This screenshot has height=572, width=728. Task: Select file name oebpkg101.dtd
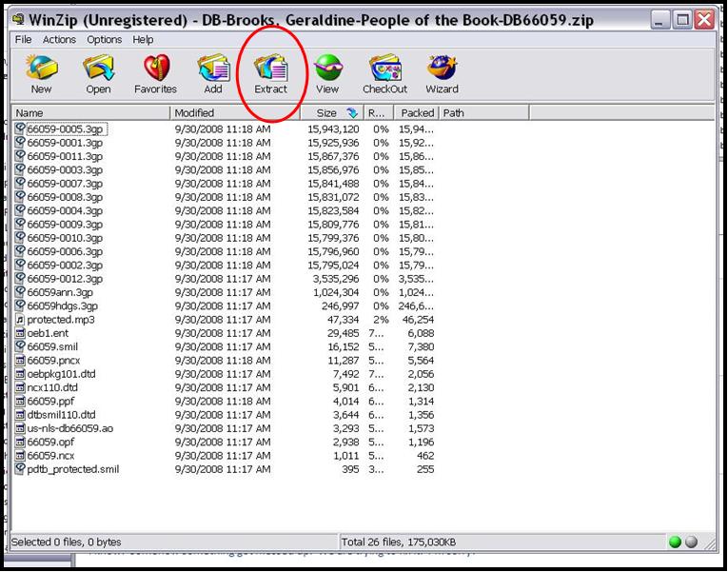tap(61, 374)
